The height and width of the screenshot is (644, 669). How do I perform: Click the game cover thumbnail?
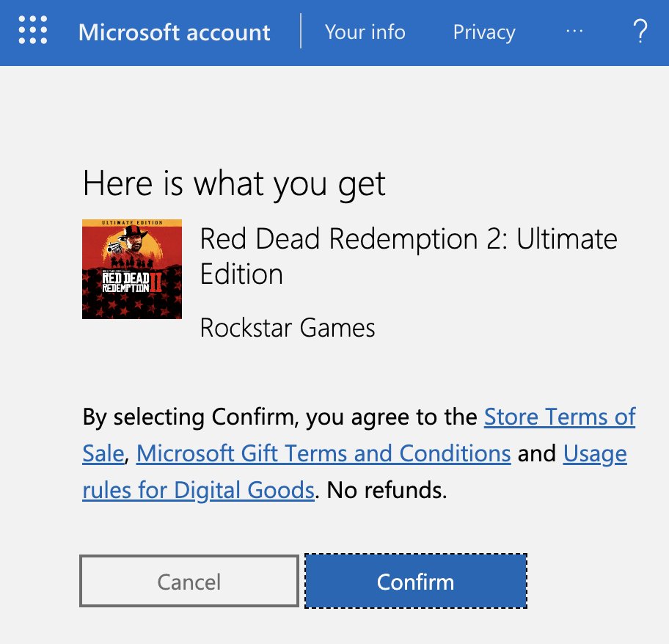click(x=132, y=269)
